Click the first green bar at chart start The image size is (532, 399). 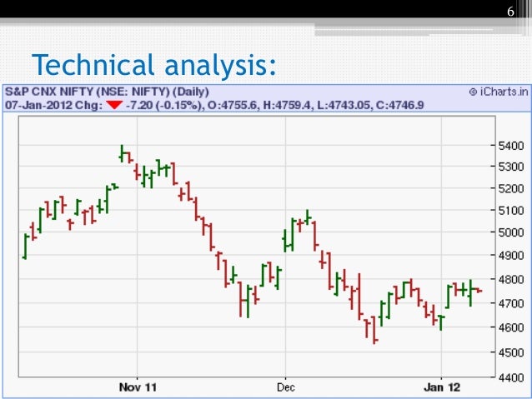(x=25, y=247)
